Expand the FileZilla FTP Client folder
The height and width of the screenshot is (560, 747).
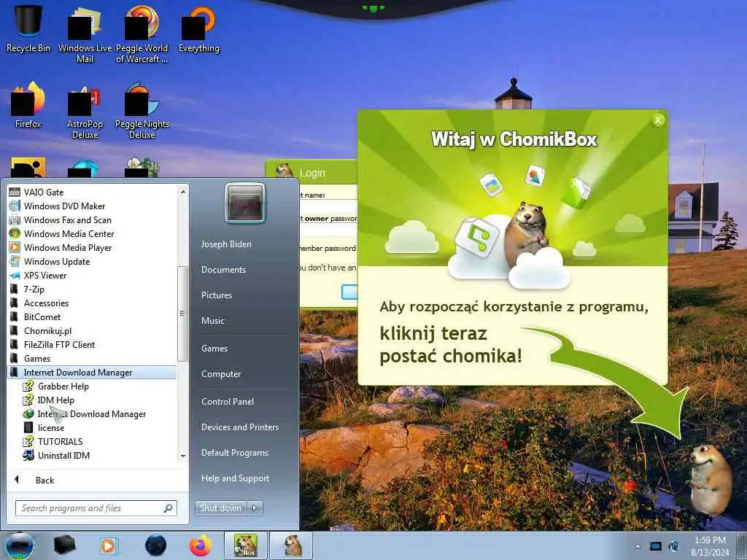point(93,345)
